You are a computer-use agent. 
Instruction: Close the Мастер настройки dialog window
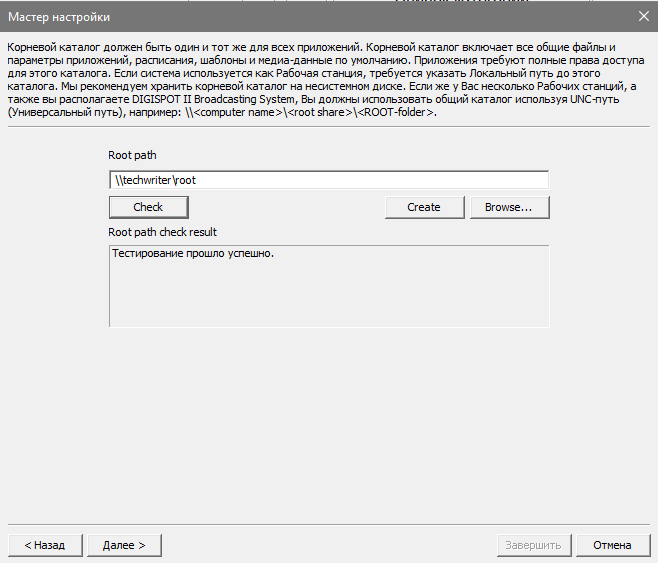[x=642, y=17]
